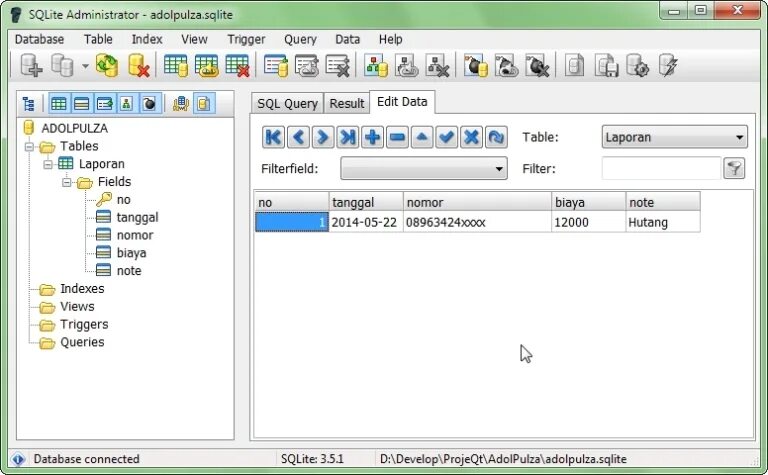Post edit with checkmark button
Screen dimensions: 768x475
pos(447,137)
